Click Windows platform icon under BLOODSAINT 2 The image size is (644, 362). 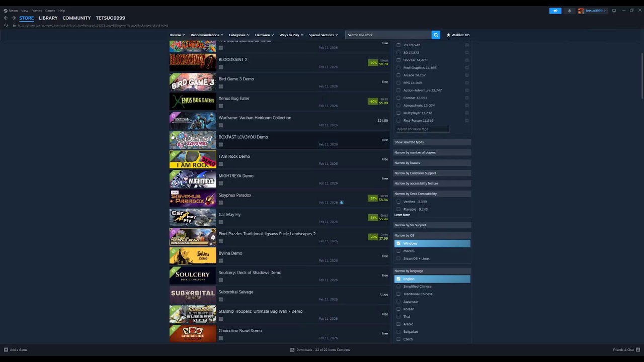click(221, 67)
